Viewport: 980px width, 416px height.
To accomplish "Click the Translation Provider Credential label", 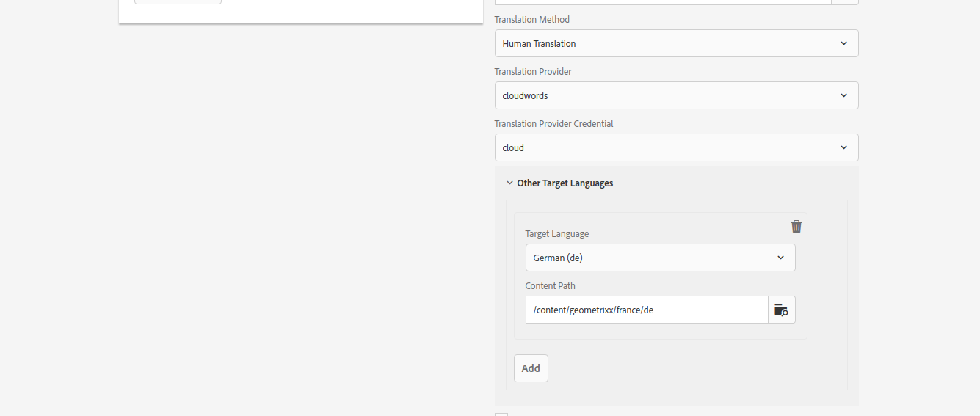I will [x=553, y=124].
